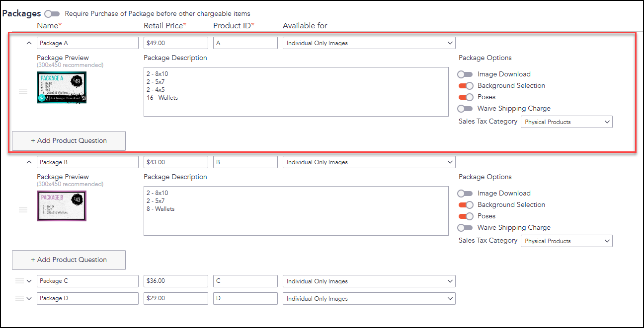Toggle Require Purchase of Package switch

(52, 14)
